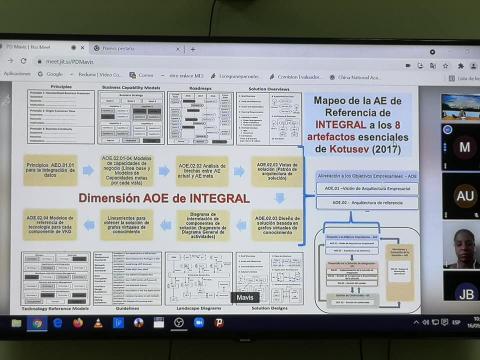The width and height of the screenshot is (480, 360).
Task: Select the JB participant thumbnail
Action: coord(462,286)
